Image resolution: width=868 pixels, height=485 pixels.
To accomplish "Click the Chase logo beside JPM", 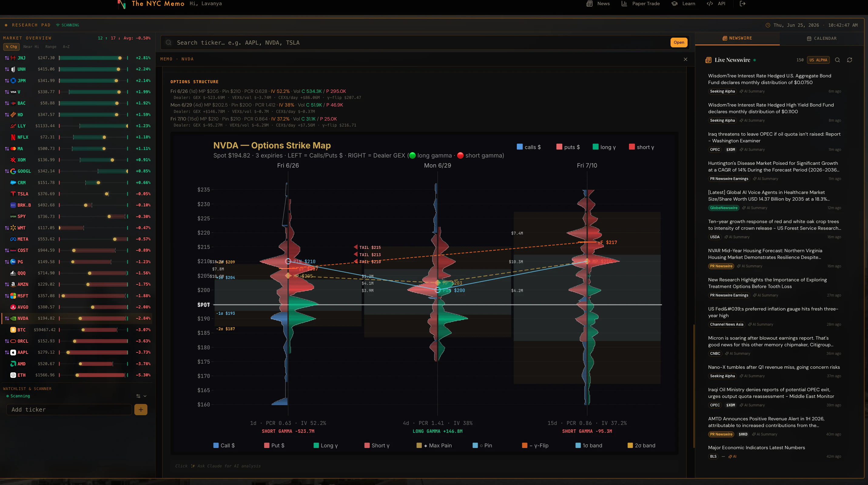I will tap(13, 81).
